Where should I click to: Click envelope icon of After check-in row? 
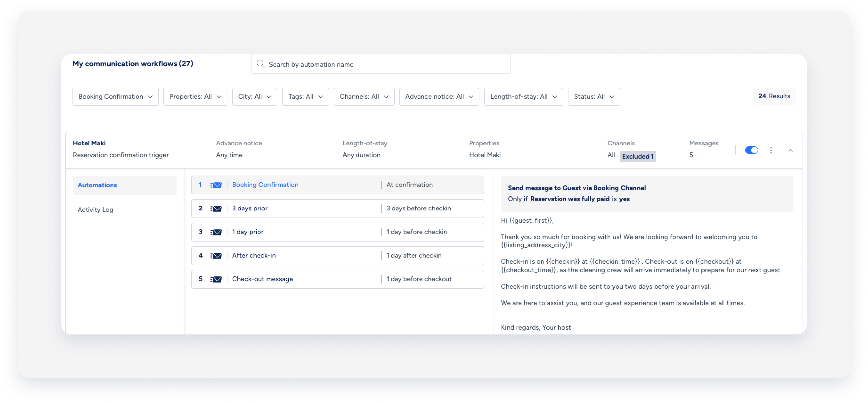click(x=216, y=256)
